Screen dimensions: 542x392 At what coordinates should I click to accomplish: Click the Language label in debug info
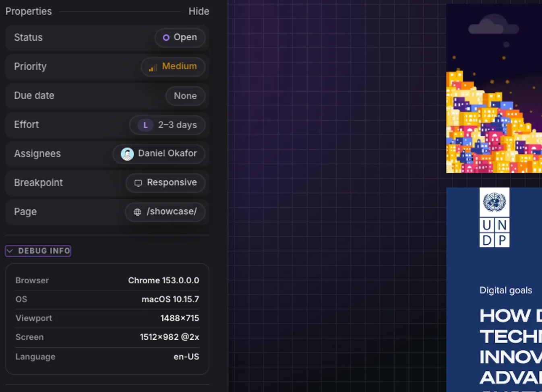(x=35, y=357)
